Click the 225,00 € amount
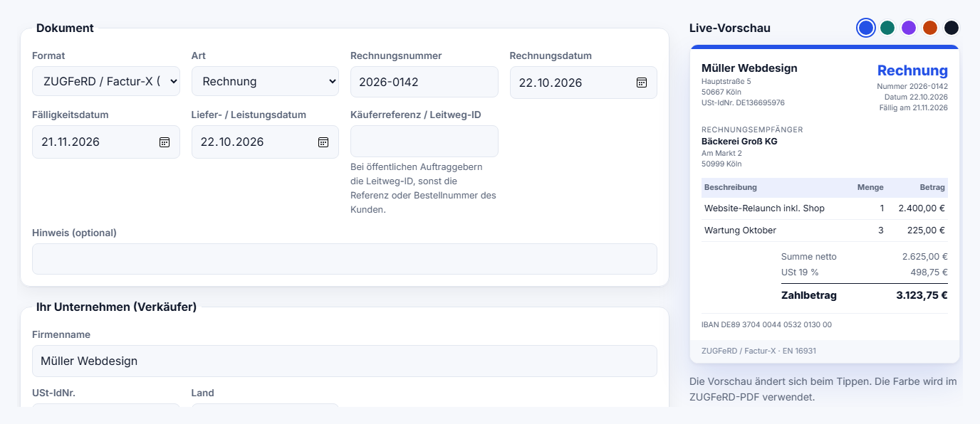Viewport: 980px width, 424px height. tap(927, 230)
